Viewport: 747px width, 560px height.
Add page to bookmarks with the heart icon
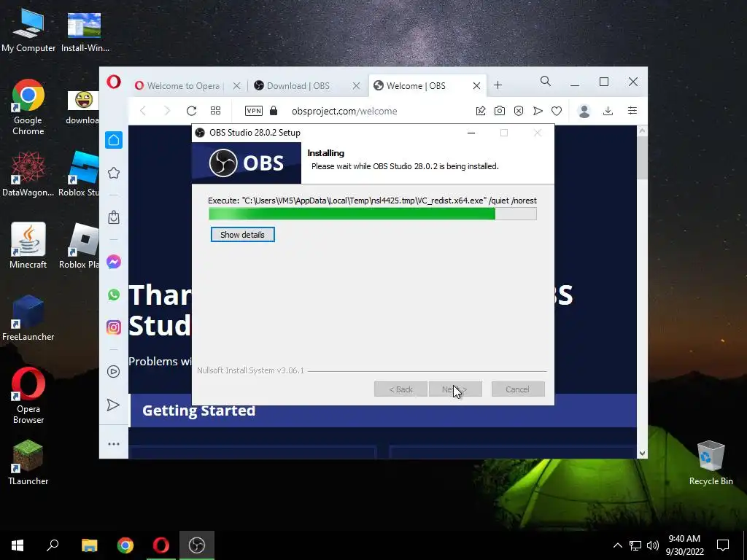point(557,111)
